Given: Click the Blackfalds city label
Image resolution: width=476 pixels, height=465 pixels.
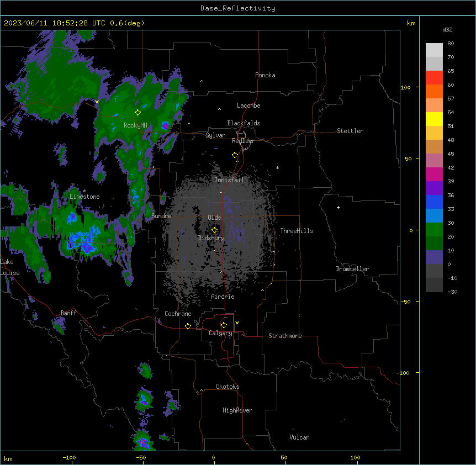Looking at the screenshot, I should (x=244, y=123).
